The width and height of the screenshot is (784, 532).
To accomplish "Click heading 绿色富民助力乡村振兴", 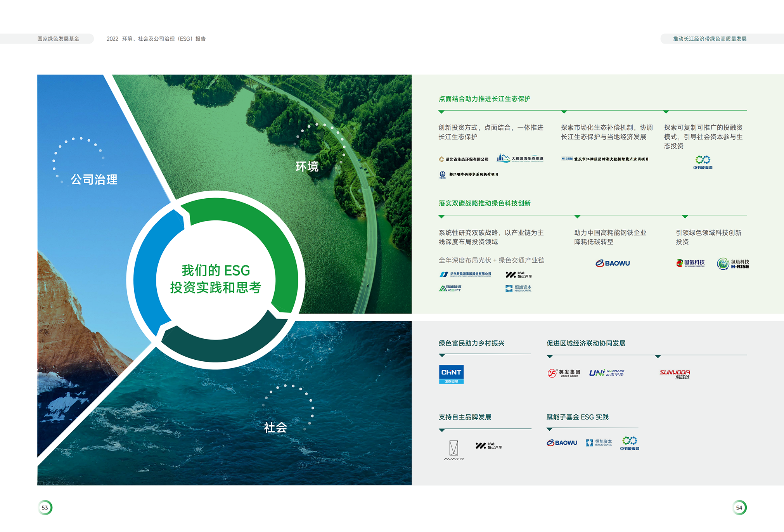I will [x=471, y=343].
